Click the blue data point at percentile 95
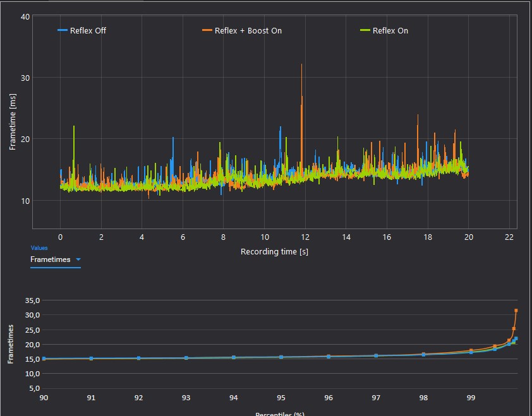This screenshot has width=532, height=416. 281,357
